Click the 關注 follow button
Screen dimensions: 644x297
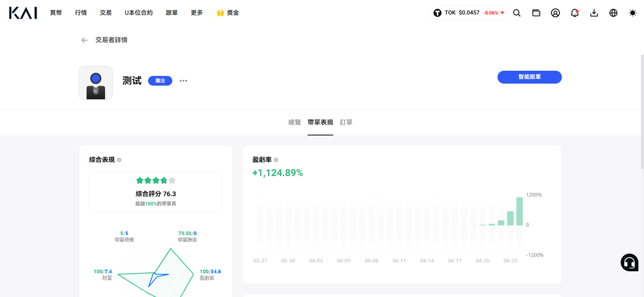(160, 80)
